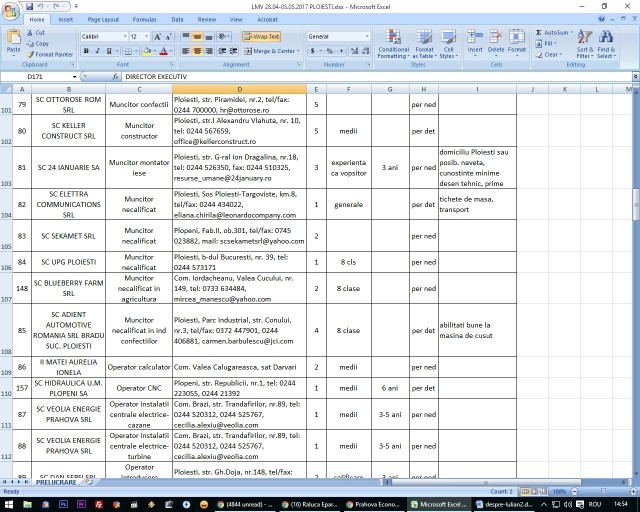
Task: Toggle center horizontal alignment
Action: click(198, 51)
